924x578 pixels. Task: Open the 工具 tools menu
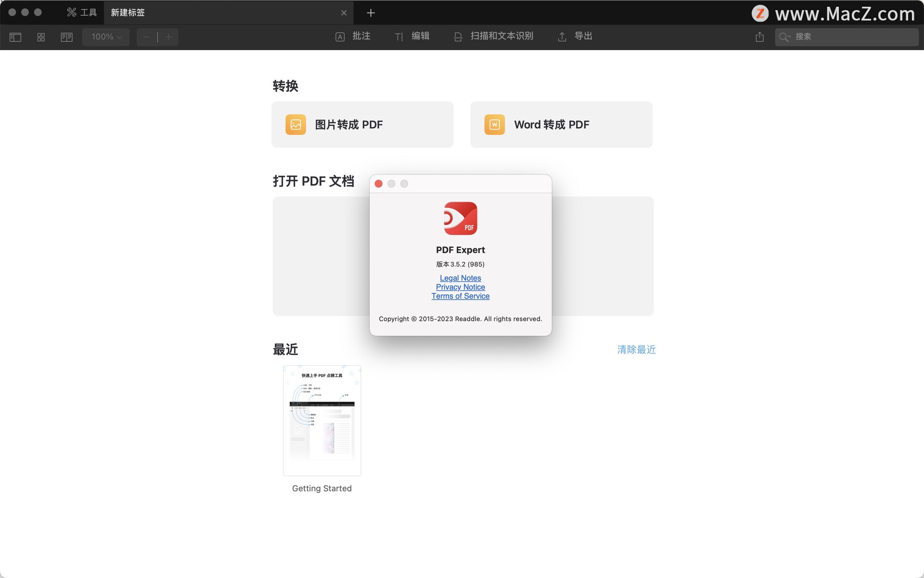pos(82,13)
